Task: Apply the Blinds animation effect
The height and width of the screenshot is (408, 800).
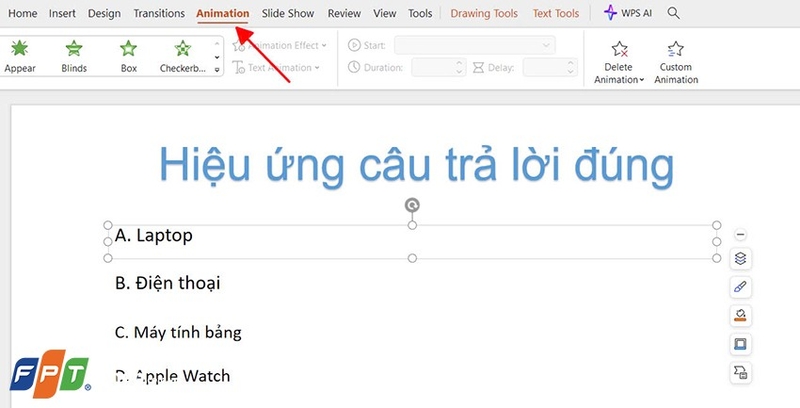Action: (74, 57)
